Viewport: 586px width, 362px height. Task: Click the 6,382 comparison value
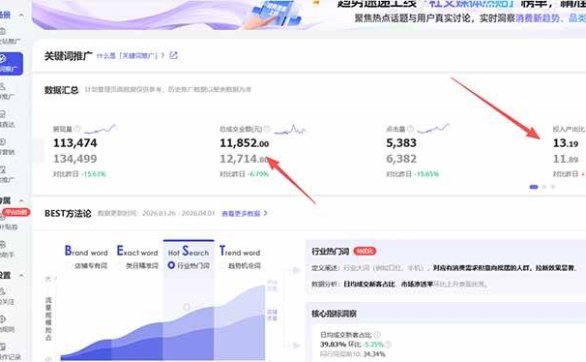pyautogui.click(x=401, y=159)
